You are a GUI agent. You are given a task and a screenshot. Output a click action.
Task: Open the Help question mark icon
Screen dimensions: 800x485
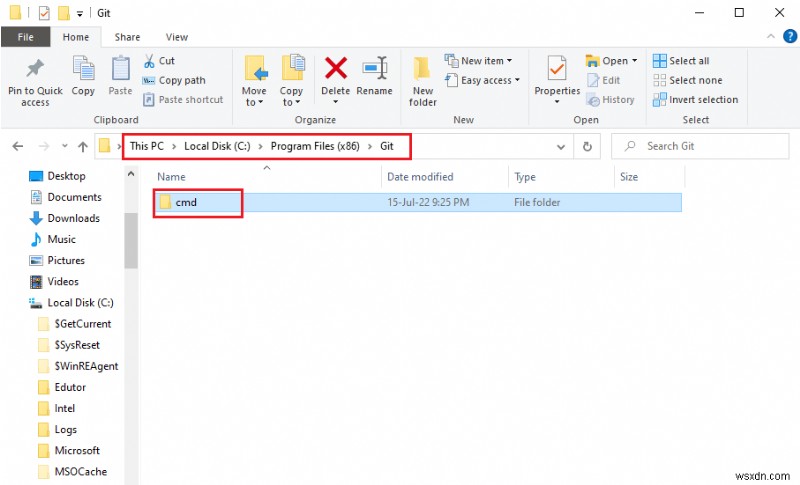point(790,36)
